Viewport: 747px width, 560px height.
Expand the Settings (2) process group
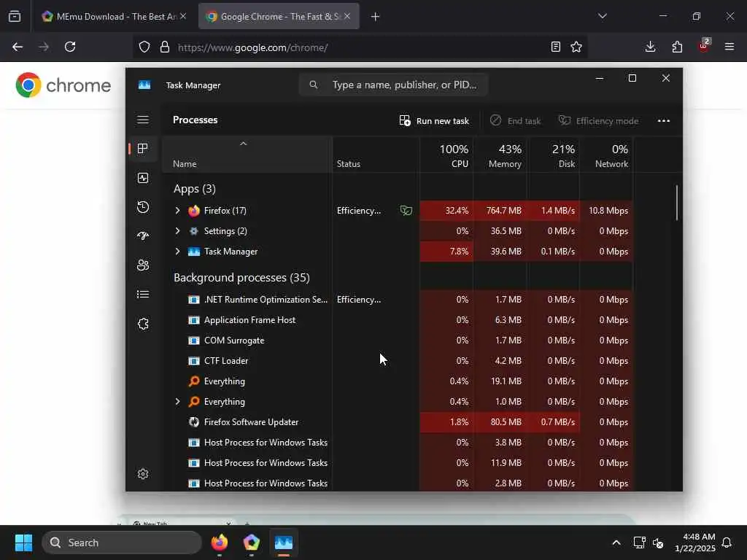pos(178,231)
